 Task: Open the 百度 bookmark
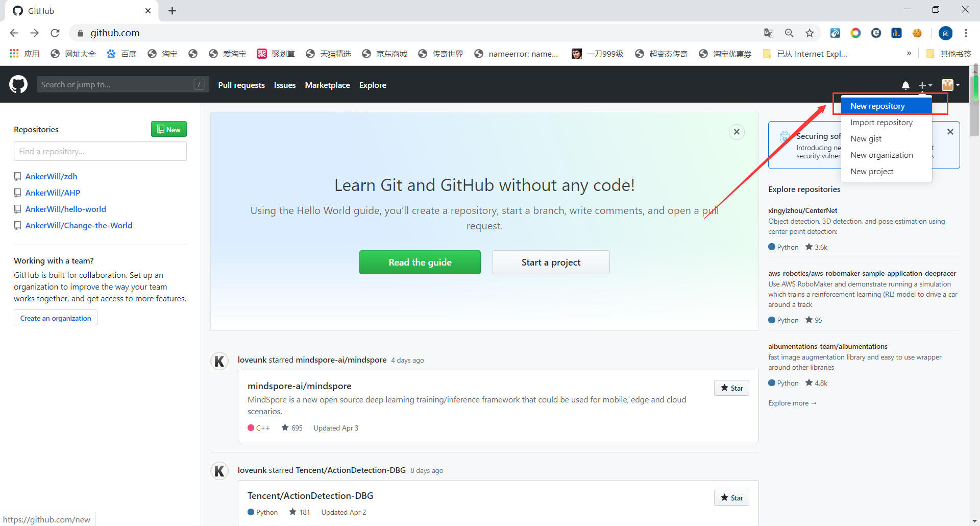pos(121,54)
